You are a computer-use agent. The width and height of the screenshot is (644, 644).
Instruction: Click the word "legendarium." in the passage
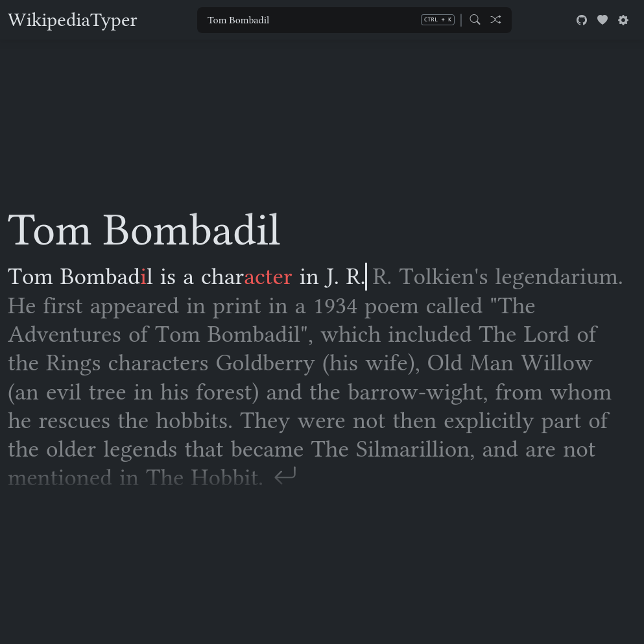coord(559,278)
